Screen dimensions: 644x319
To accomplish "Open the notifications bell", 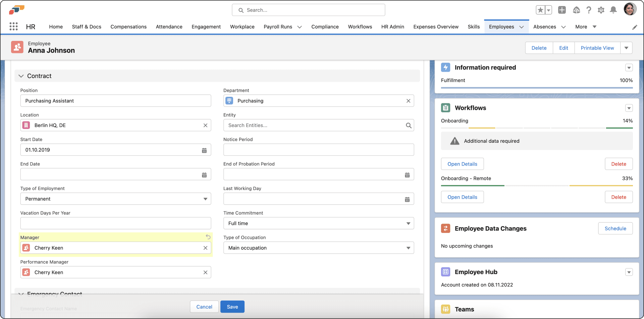I will (x=613, y=10).
